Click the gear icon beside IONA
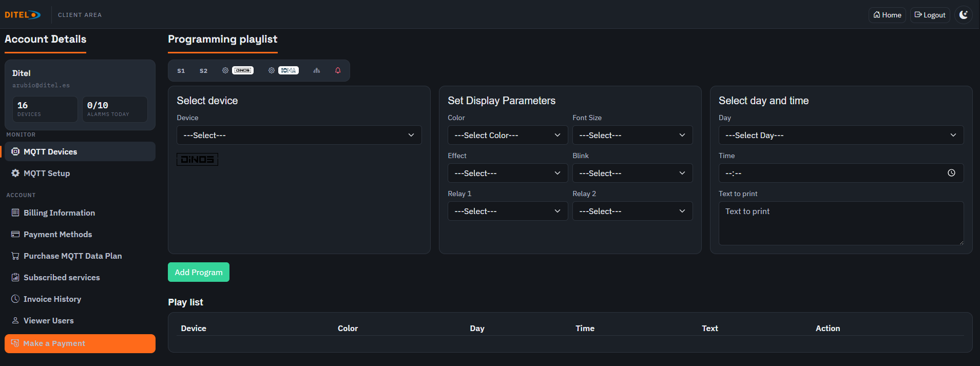The width and height of the screenshot is (980, 366). [x=271, y=70]
